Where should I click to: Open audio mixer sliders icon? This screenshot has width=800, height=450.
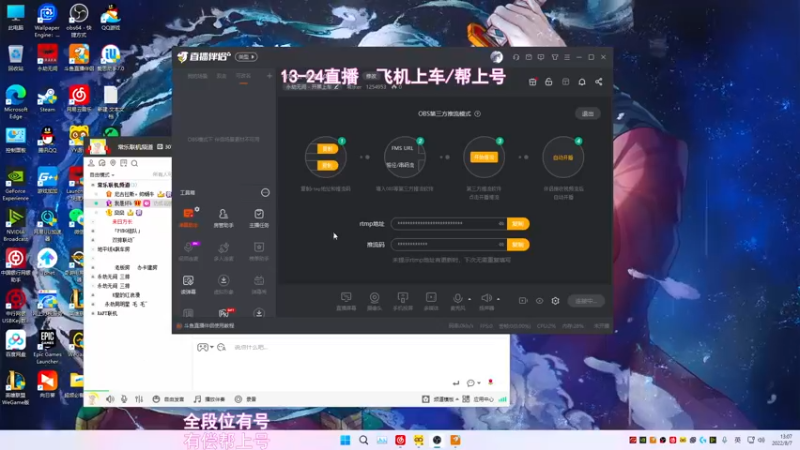[x=139, y=399]
